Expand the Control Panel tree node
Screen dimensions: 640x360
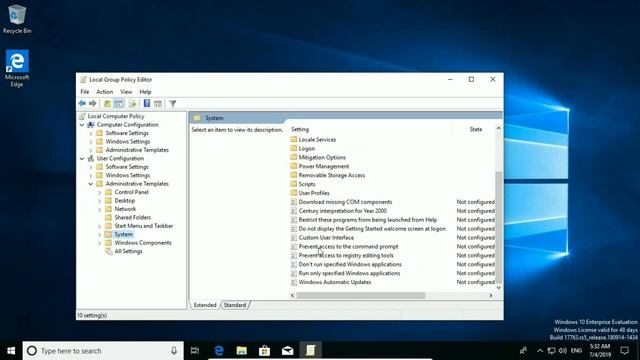[x=100, y=192]
